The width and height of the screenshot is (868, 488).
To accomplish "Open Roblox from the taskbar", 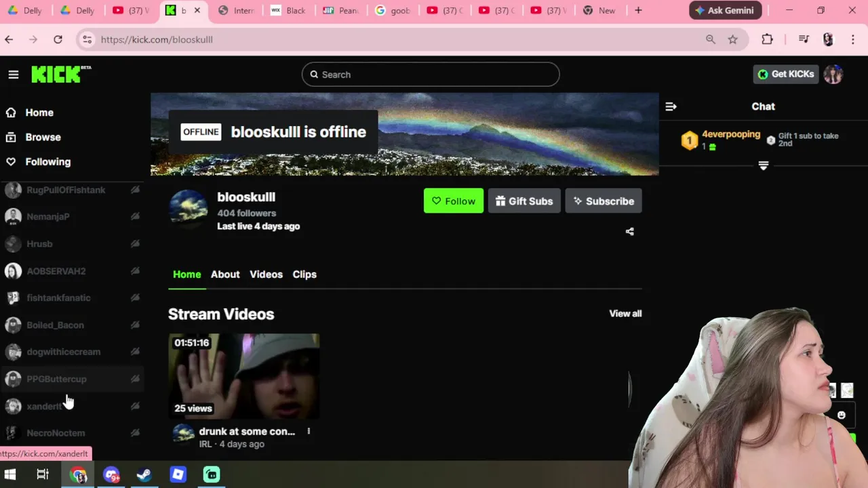I will pyautogui.click(x=178, y=474).
